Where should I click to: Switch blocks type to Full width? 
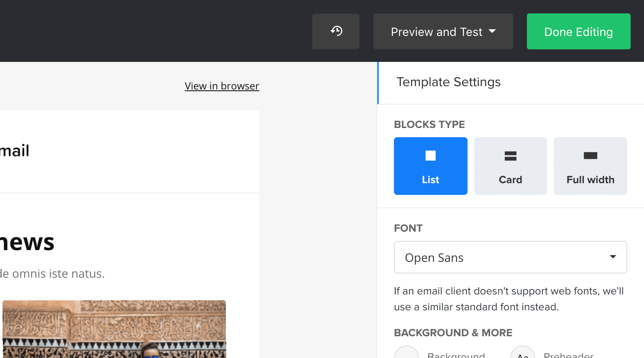click(590, 166)
